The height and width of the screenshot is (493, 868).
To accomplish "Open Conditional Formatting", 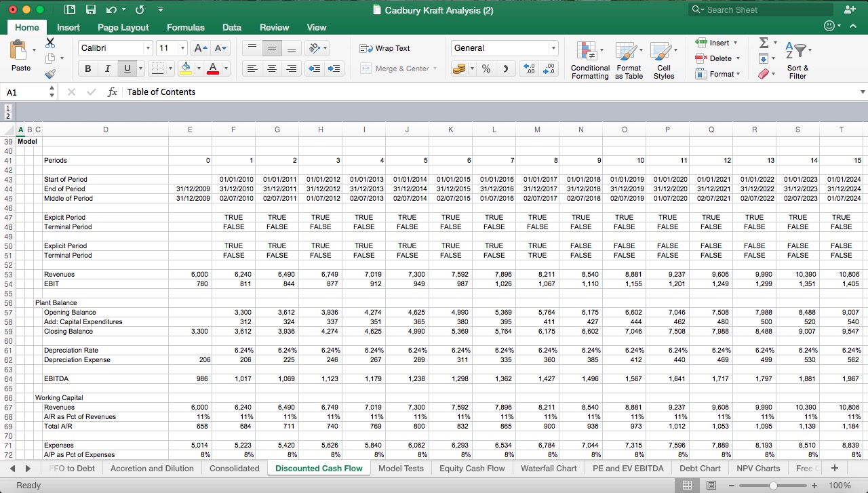I will point(589,60).
